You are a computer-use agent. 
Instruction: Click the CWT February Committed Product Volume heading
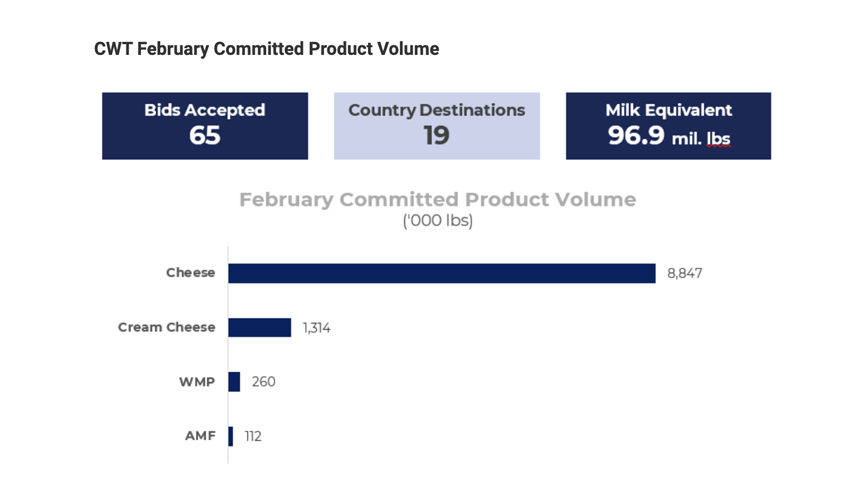point(267,49)
